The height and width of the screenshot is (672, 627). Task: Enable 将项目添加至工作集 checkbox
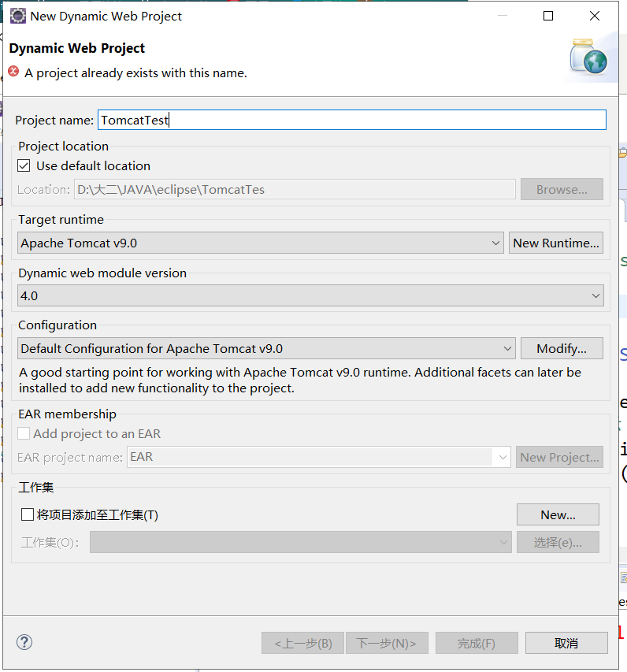point(28,514)
